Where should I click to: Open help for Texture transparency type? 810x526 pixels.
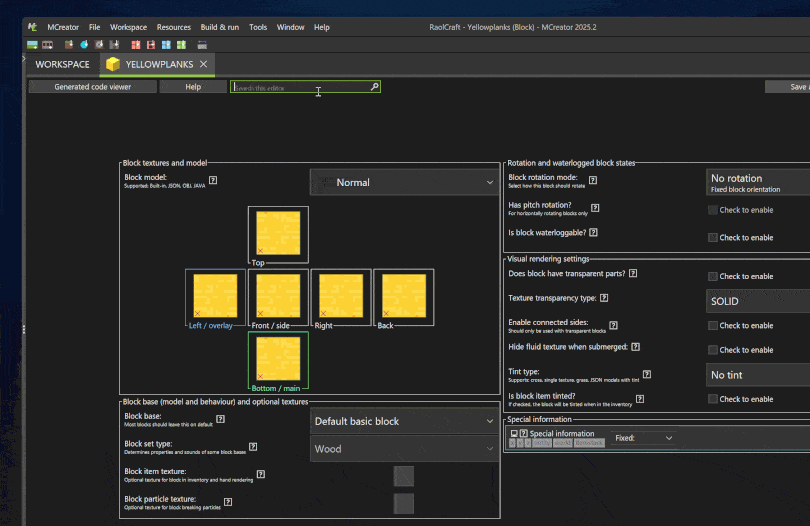tap(604, 298)
